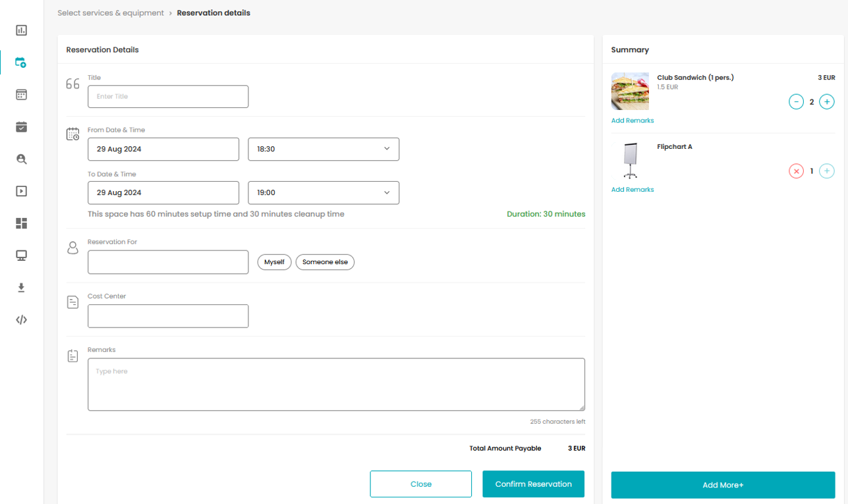Open the code brackets sidebar icon

coord(21,320)
